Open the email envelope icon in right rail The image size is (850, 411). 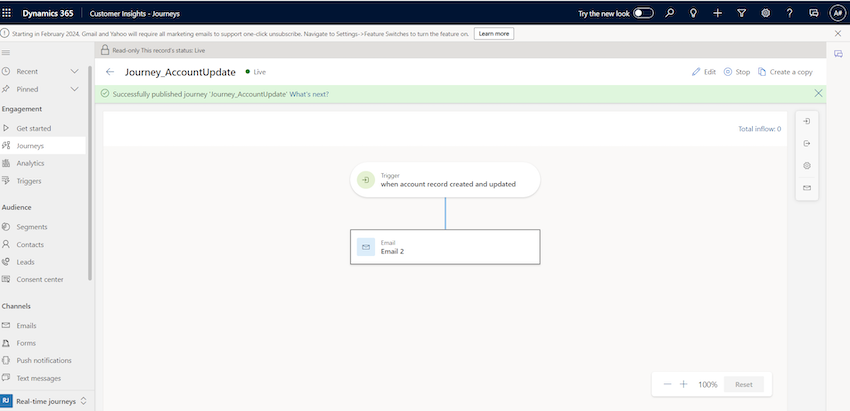(x=807, y=188)
